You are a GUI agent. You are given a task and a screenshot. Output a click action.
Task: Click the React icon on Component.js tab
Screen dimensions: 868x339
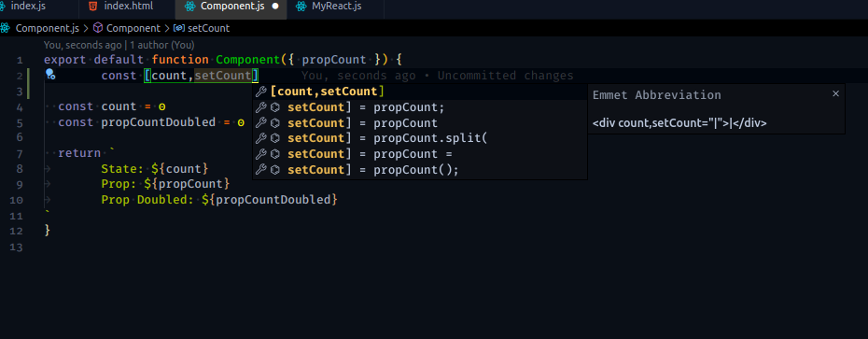[x=189, y=7]
